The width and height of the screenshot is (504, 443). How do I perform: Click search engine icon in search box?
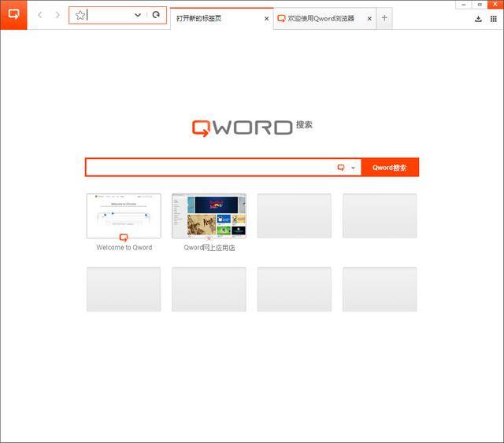341,168
